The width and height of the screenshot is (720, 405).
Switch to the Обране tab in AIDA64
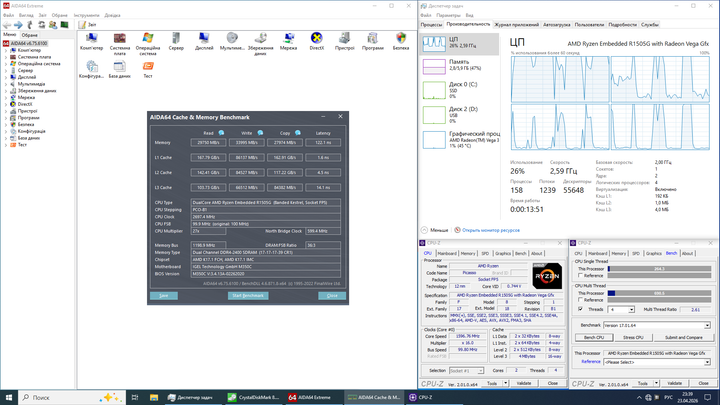[29, 35]
